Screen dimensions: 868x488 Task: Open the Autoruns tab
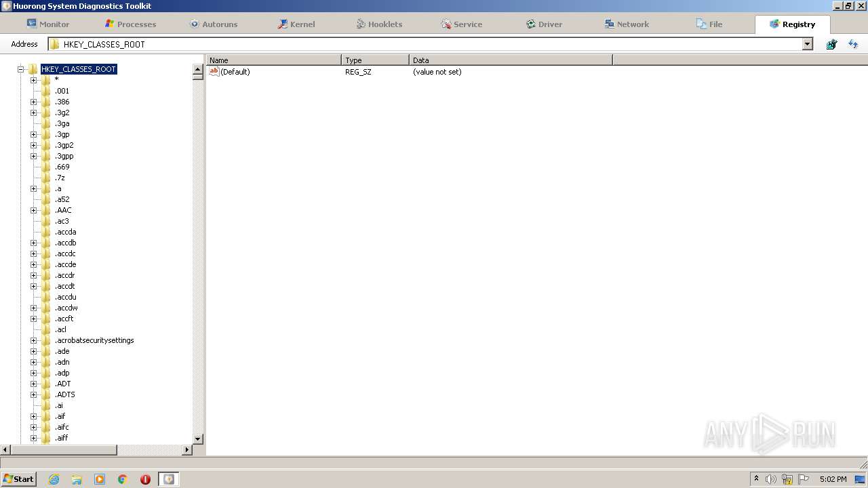(x=213, y=24)
